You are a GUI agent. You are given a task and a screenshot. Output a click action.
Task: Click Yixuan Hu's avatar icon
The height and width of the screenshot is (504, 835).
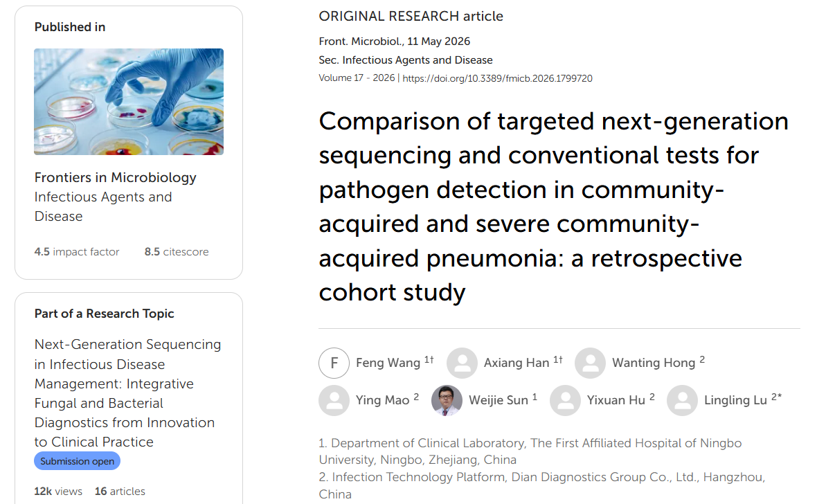(x=565, y=400)
